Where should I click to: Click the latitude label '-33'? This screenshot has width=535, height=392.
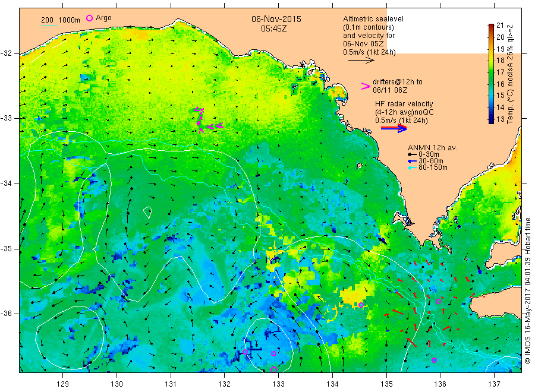point(6,118)
